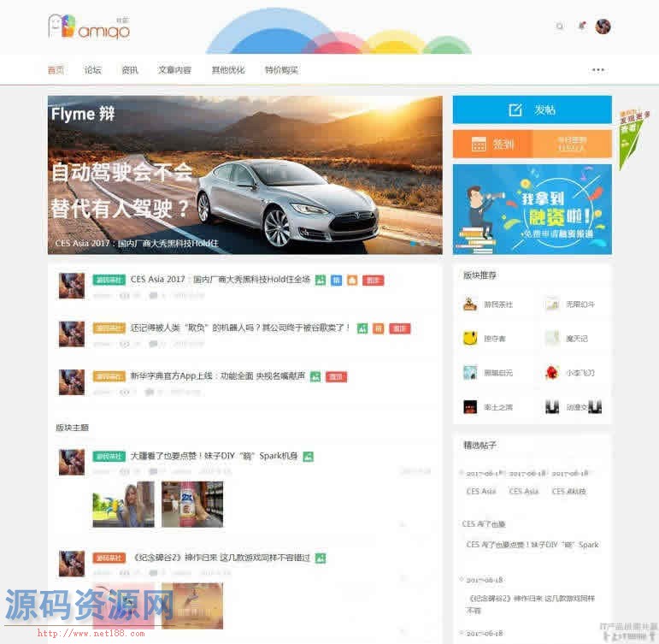The height and width of the screenshot is (644, 659).
Task: Click green tag on CES Asia 2017 post
Action: click(x=109, y=280)
